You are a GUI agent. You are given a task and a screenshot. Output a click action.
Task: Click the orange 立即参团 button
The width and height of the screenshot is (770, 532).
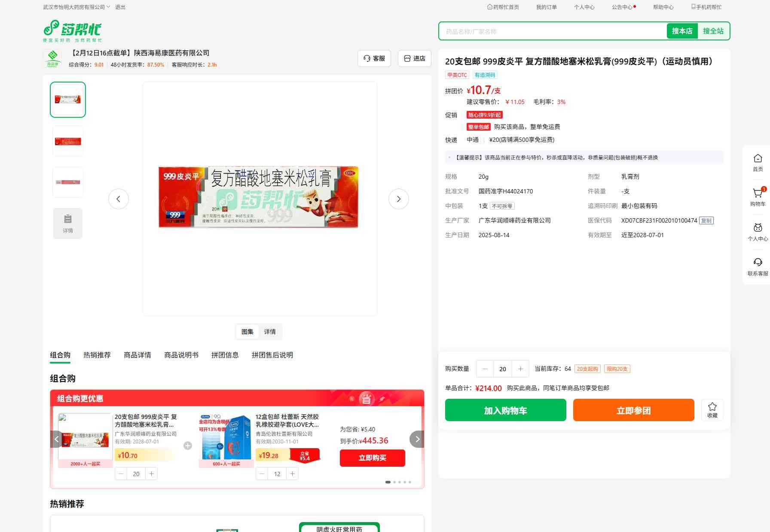pos(633,410)
